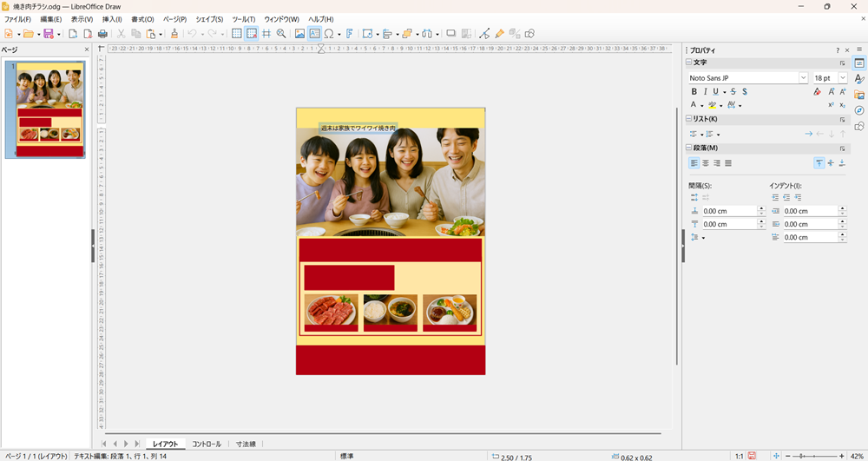Click the Subscript icon
Image resolution: width=868 pixels, height=461 pixels.
(843, 104)
